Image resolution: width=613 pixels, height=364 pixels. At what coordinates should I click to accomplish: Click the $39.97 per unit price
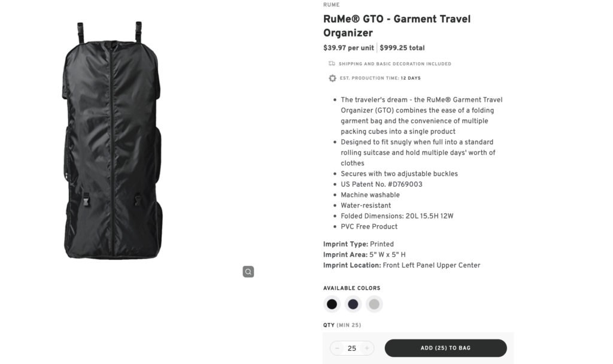pos(348,47)
